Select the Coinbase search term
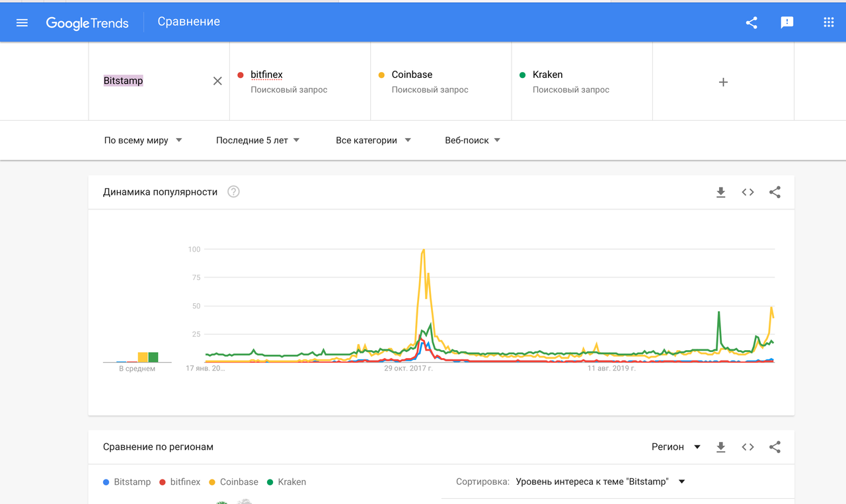846x504 pixels. (441, 81)
